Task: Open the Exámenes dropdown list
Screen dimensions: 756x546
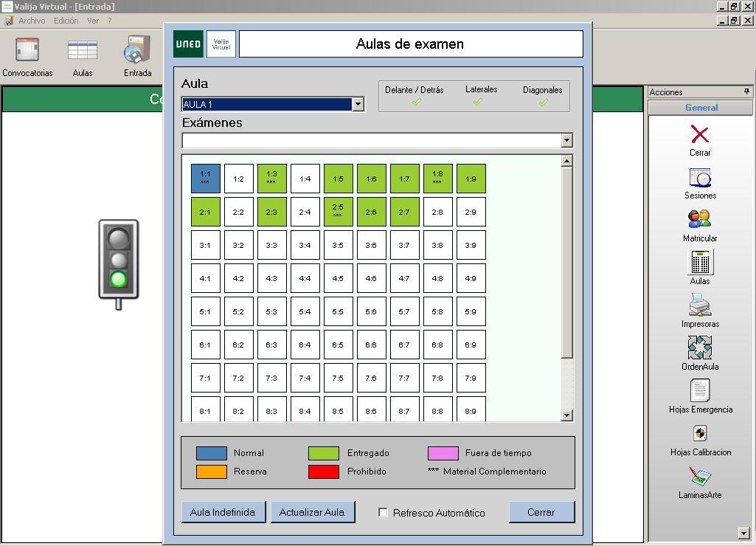Action: coord(566,140)
